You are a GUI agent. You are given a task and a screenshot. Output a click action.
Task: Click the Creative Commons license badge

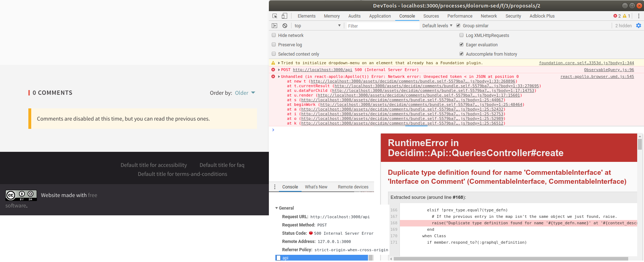tap(21, 195)
